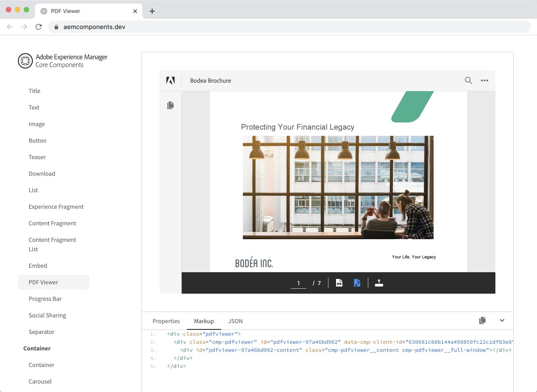The width and height of the screenshot is (537, 392).
Task: Switch to the JSON tab
Action: (235, 321)
